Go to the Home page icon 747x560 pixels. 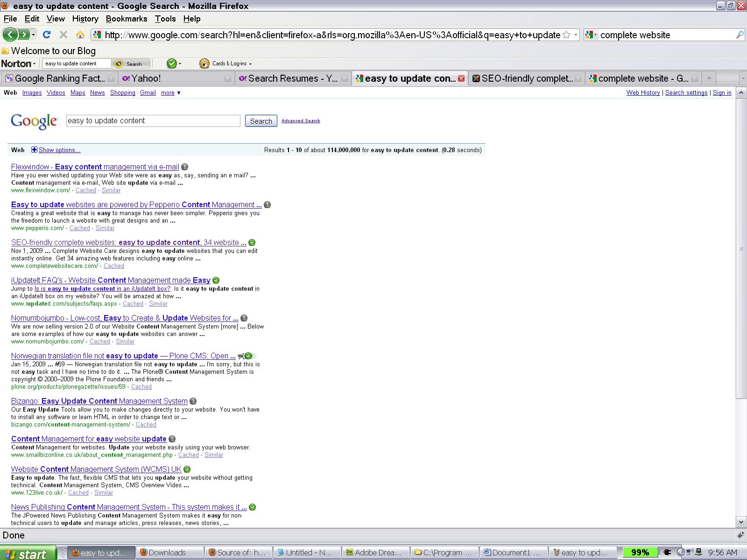[80, 35]
